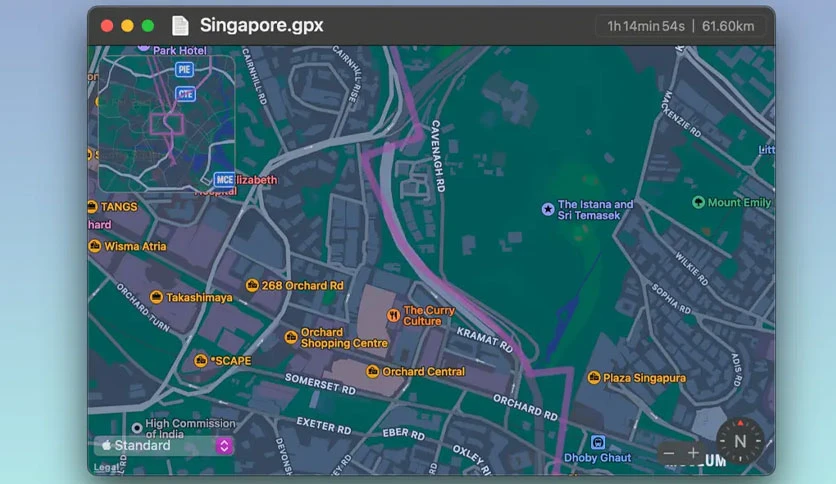Click the CAIRNHILL RISE street label
836x484 pixels.
coord(346,74)
